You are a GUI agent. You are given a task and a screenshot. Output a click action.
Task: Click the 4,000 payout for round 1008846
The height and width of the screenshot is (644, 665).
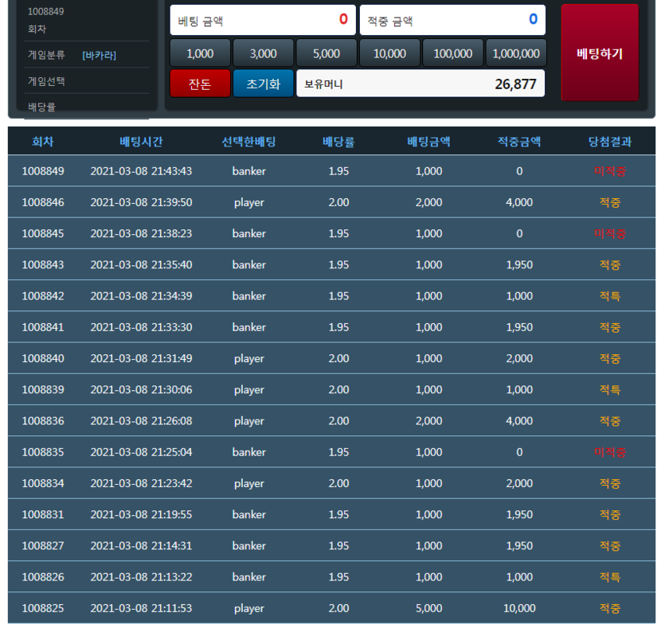click(x=519, y=202)
